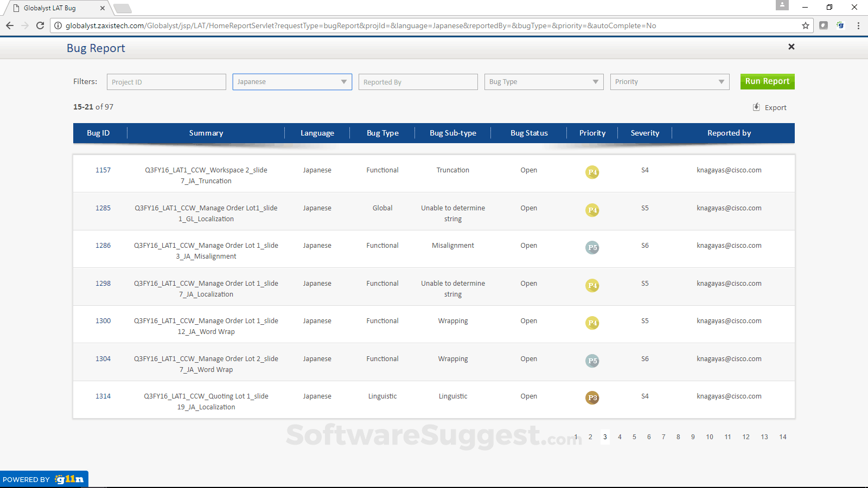Click the Bug ID column header
This screenshot has width=868, height=488.
coord(98,133)
